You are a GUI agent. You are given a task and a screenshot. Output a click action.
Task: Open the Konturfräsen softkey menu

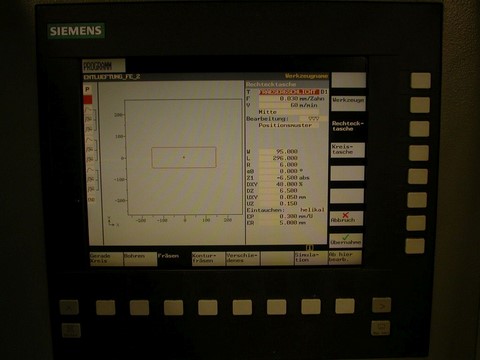[208, 258]
